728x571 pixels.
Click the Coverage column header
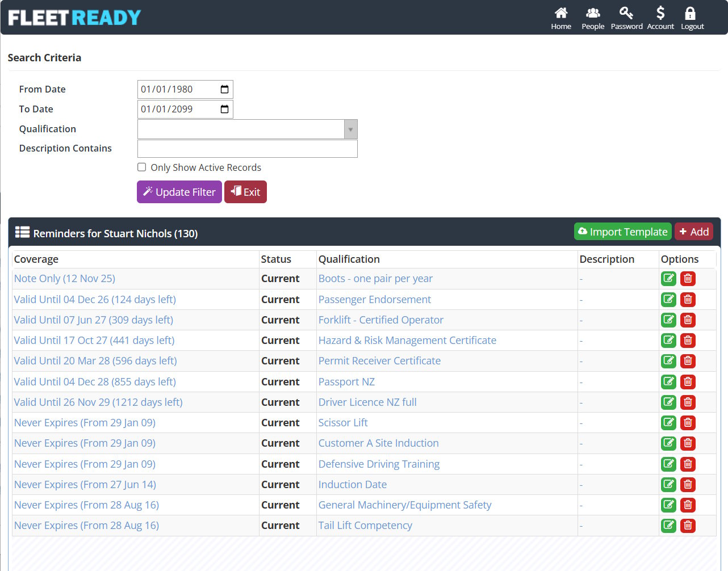(x=36, y=259)
